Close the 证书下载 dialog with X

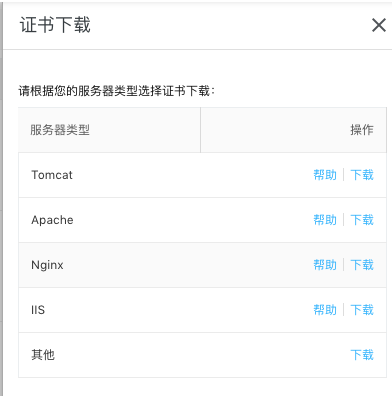tap(379, 25)
